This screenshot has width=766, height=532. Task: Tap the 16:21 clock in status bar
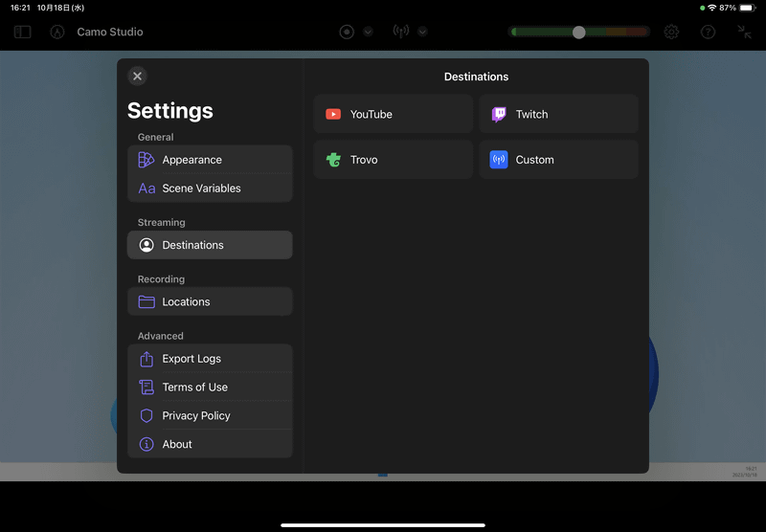coord(20,8)
